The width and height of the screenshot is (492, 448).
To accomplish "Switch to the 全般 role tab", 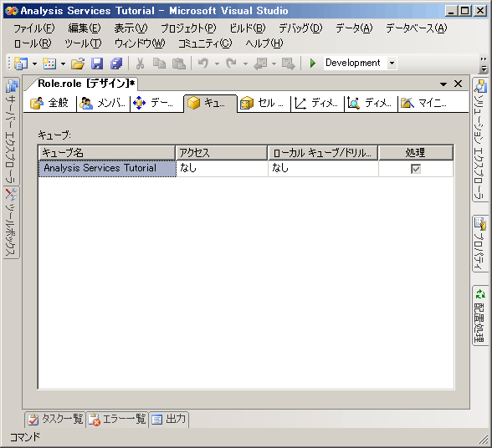I will 49,103.
